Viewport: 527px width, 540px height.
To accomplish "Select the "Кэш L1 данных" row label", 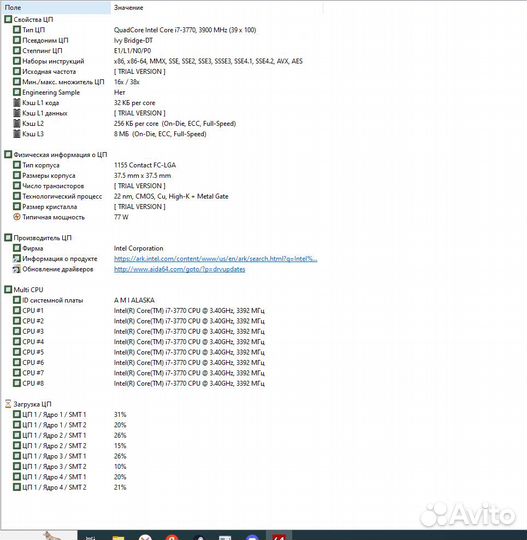I will (x=45, y=113).
